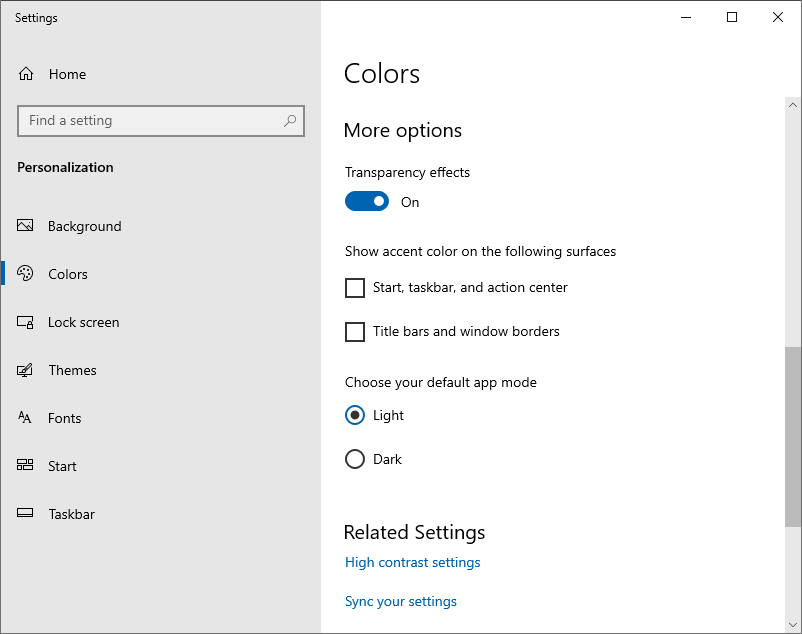
Task: Click 'Show accent color on the following surfaces' text
Action: (481, 252)
